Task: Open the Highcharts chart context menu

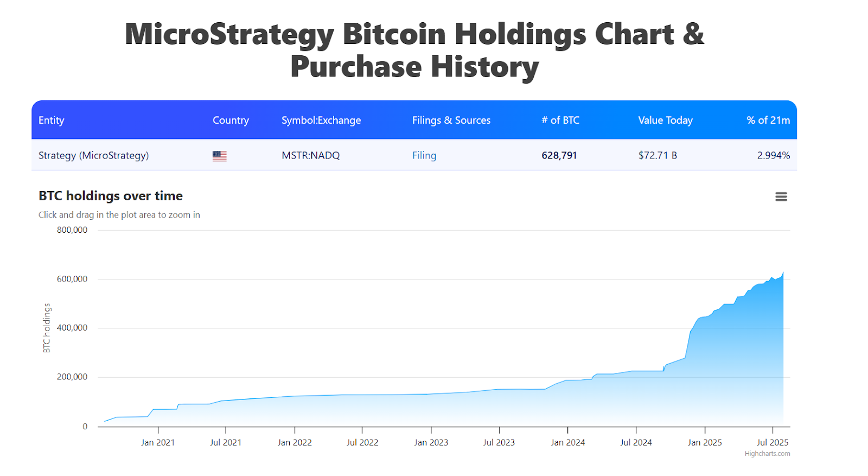Action: pos(781,196)
